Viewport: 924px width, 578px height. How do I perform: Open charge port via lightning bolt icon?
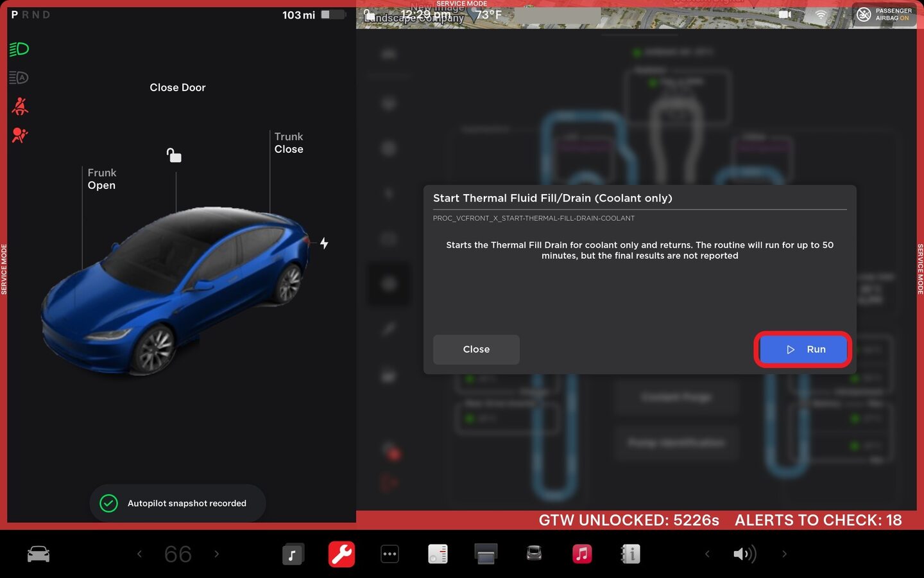324,243
